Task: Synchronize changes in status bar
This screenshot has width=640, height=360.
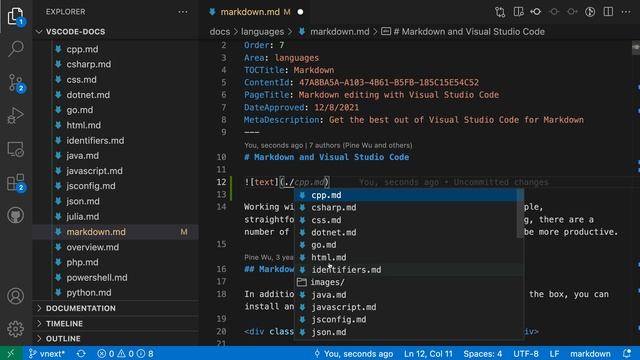Action: [x=81, y=353]
